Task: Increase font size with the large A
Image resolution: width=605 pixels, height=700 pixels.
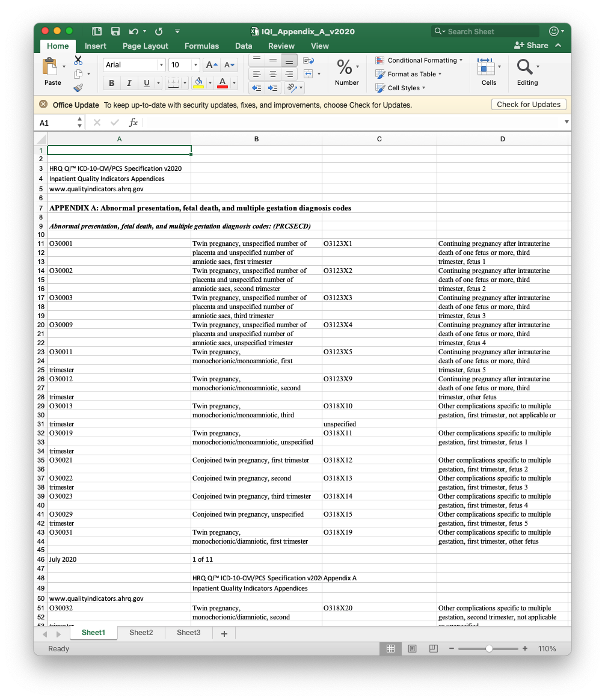Action: pyautogui.click(x=212, y=65)
